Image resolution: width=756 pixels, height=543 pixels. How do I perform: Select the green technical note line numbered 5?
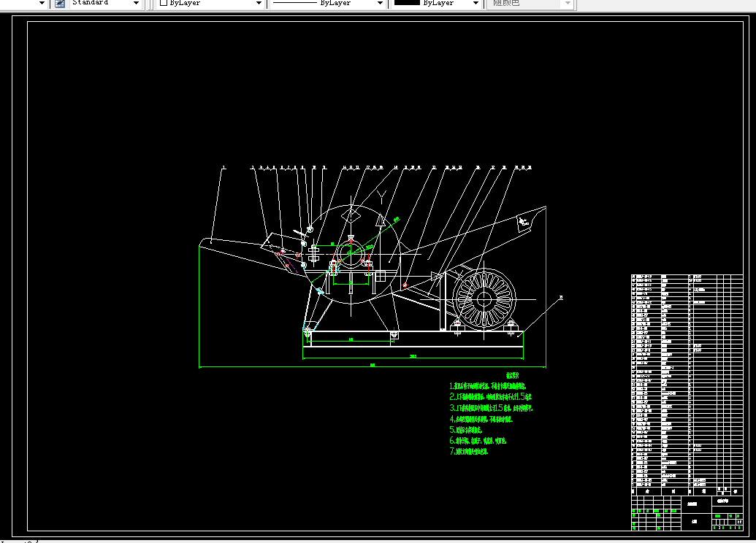[465, 430]
